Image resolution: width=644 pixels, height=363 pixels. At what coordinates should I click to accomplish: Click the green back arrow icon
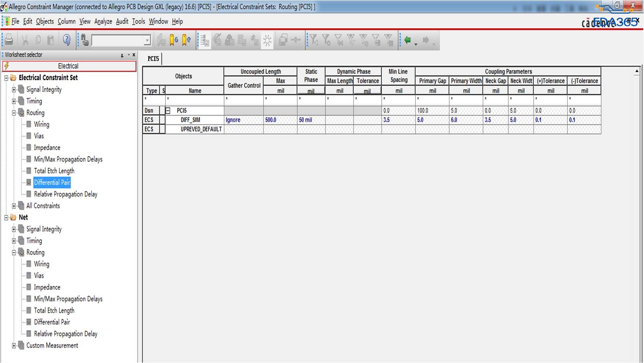pyautogui.click(x=408, y=40)
